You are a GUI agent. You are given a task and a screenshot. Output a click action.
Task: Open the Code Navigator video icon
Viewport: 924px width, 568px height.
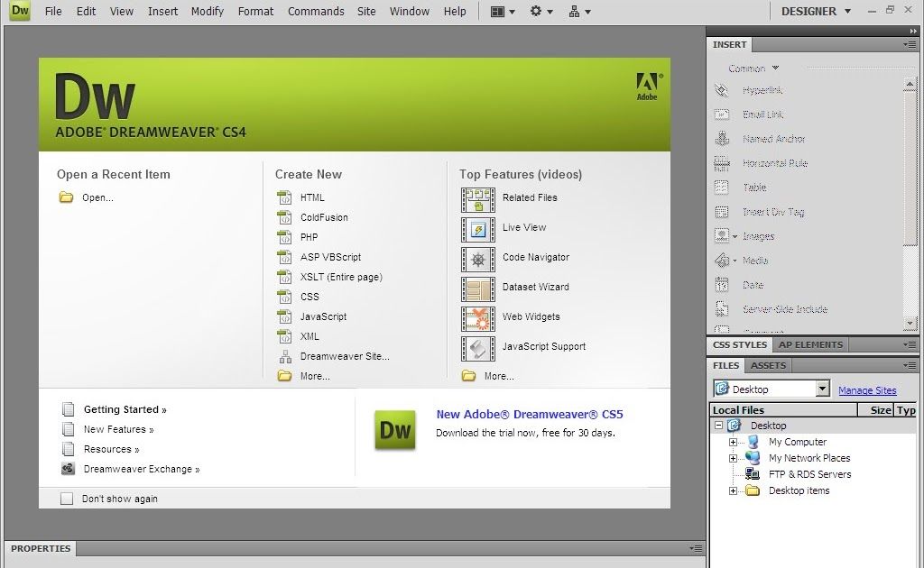(x=478, y=259)
